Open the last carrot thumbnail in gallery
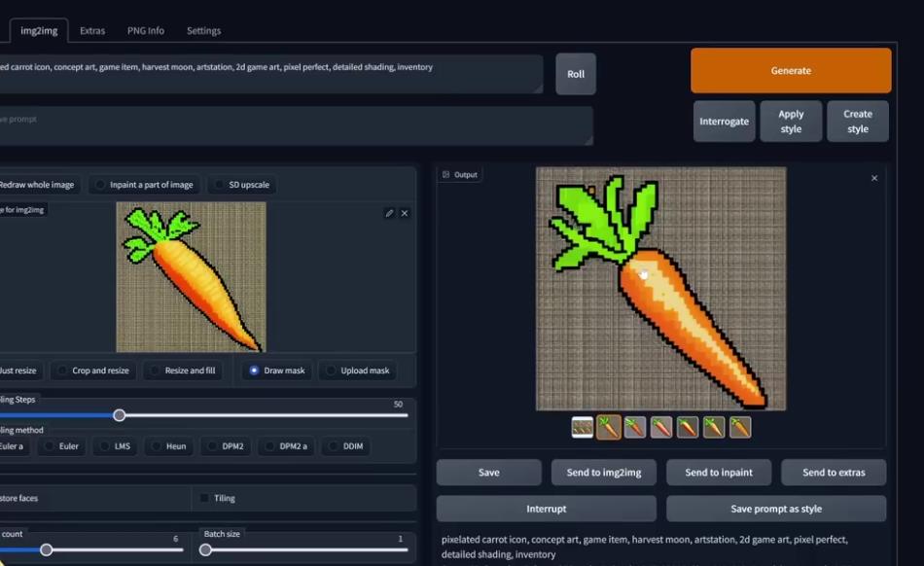This screenshot has height=566, width=924. [740, 427]
